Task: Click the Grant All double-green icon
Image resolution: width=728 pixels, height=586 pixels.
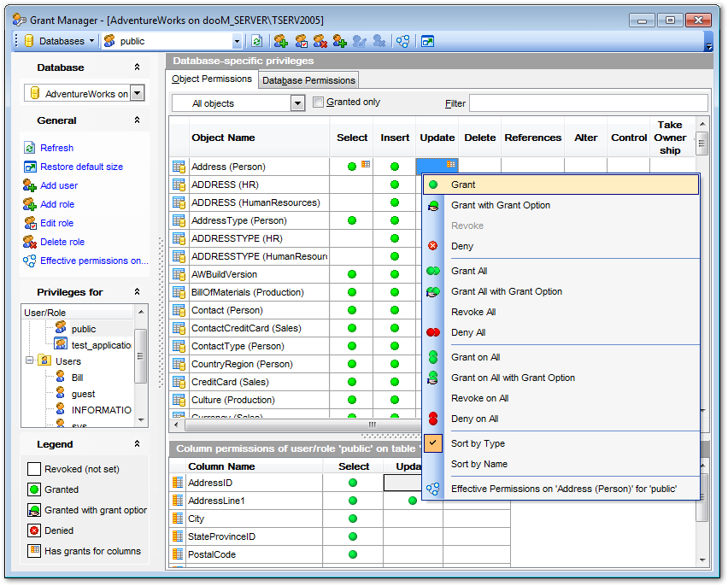Action: [433, 271]
